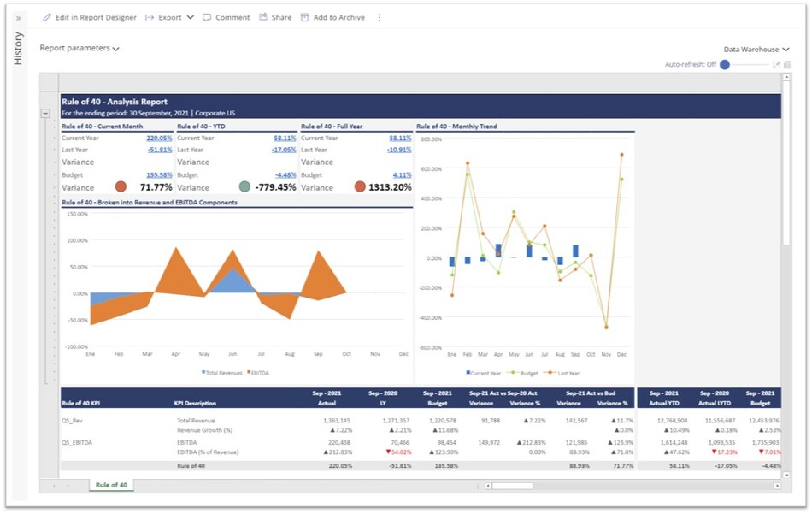
Task: Expand the History panel with double chevron
Action: [x=18, y=18]
